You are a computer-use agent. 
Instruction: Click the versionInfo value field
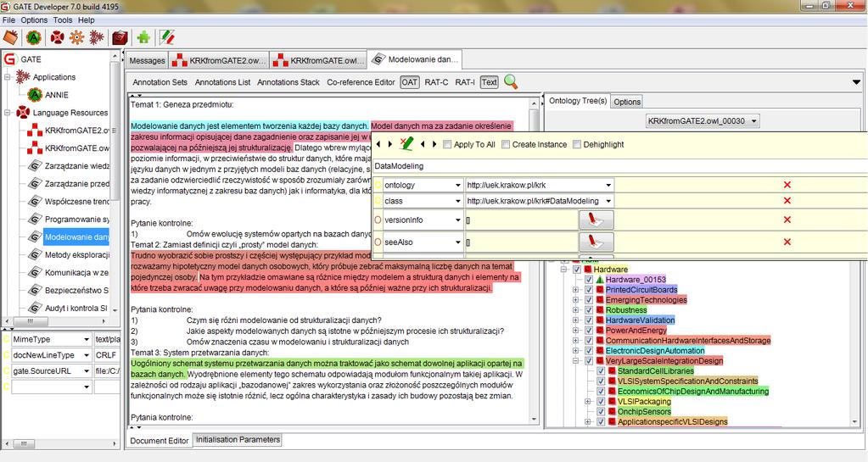pyautogui.click(x=522, y=220)
